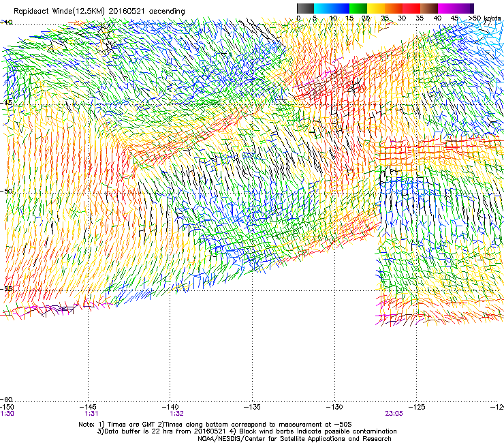This screenshot has width=504, height=443.
Task: Click the '-125' longitude axis label
Action: 417,408
